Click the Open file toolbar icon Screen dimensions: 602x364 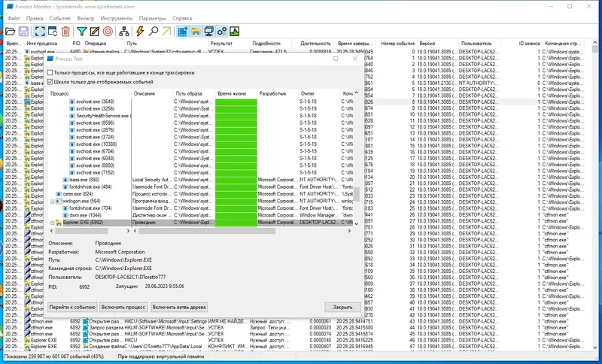[x=10, y=32]
